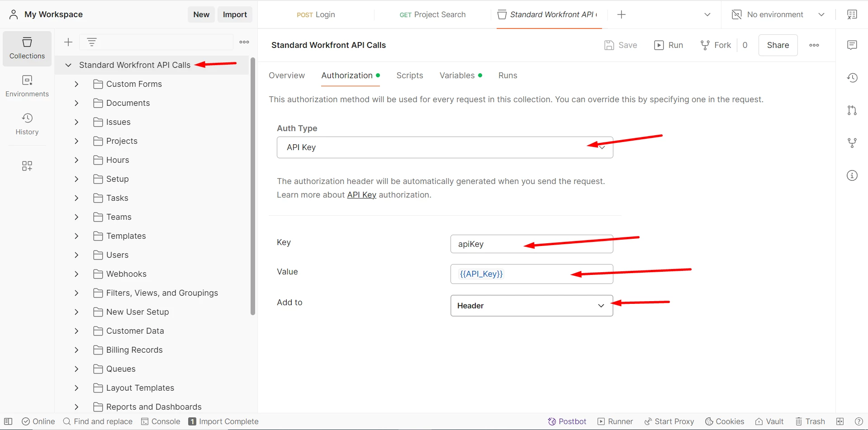The image size is (868, 430).
Task: Click the plus icon to create a collection
Action: tap(68, 42)
